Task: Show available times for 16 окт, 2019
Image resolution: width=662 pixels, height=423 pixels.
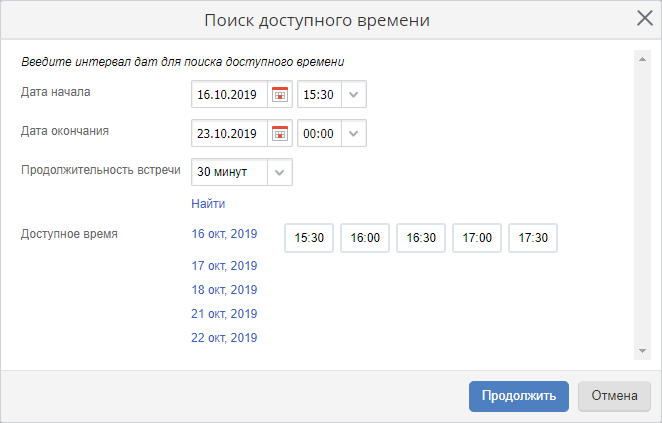Action: 224,234
